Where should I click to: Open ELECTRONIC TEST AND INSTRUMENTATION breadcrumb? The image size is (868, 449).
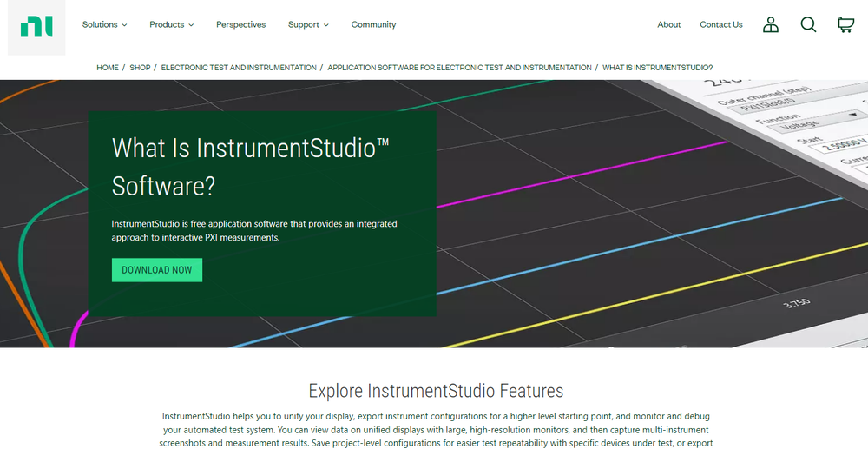tap(239, 68)
